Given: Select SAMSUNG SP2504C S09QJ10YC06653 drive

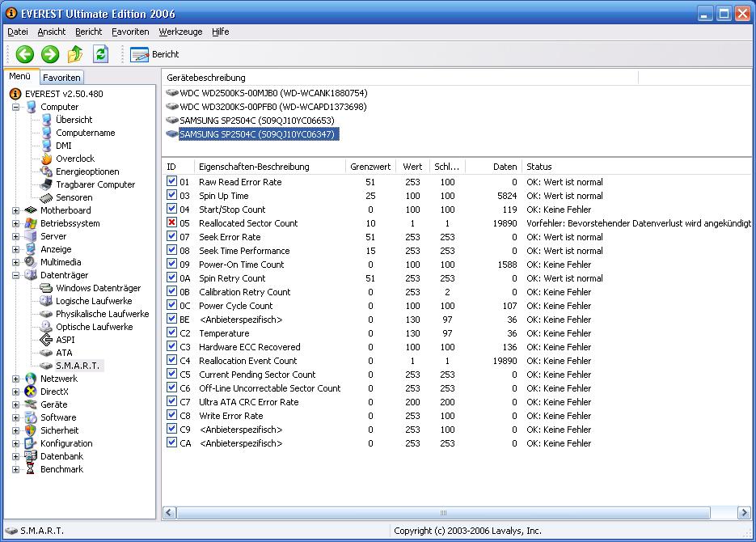Looking at the screenshot, I should 256,121.
